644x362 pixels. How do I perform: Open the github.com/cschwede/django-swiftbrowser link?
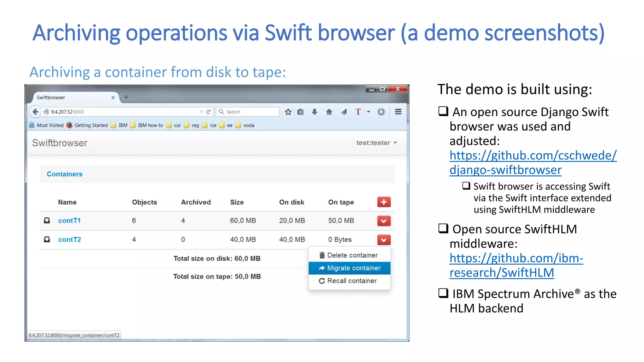[533, 163]
